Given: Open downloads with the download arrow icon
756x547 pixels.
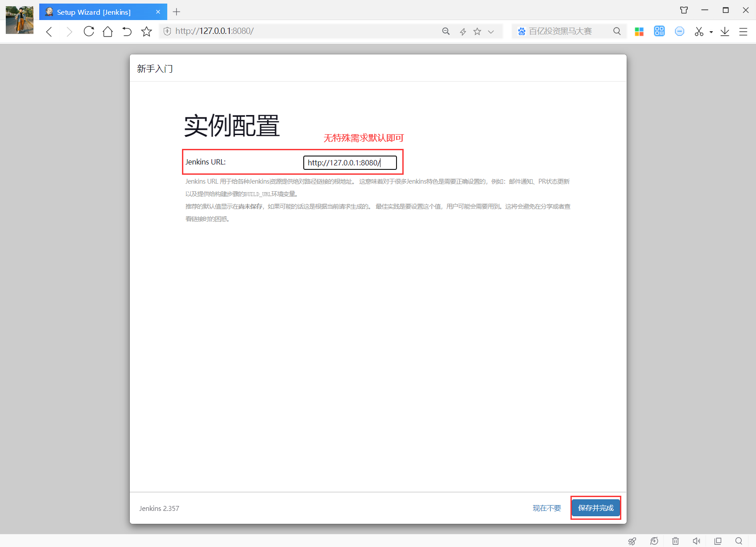Looking at the screenshot, I should pos(725,31).
